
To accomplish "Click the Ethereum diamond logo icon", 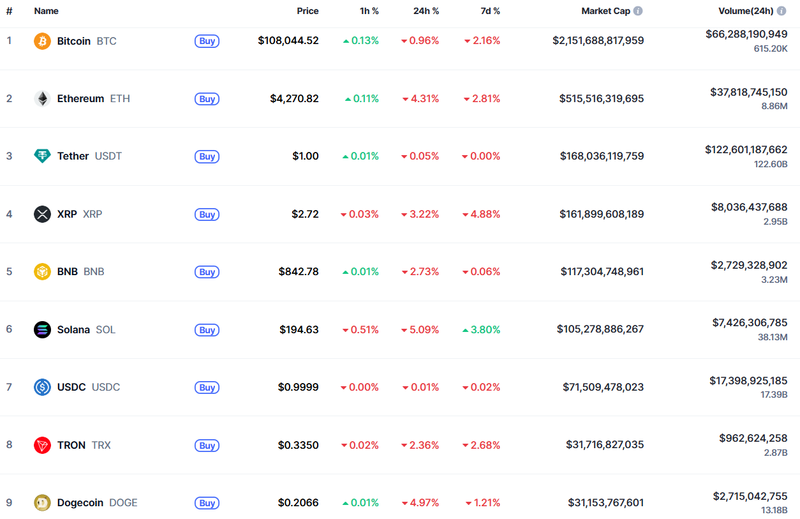I will click(x=42, y=99).
